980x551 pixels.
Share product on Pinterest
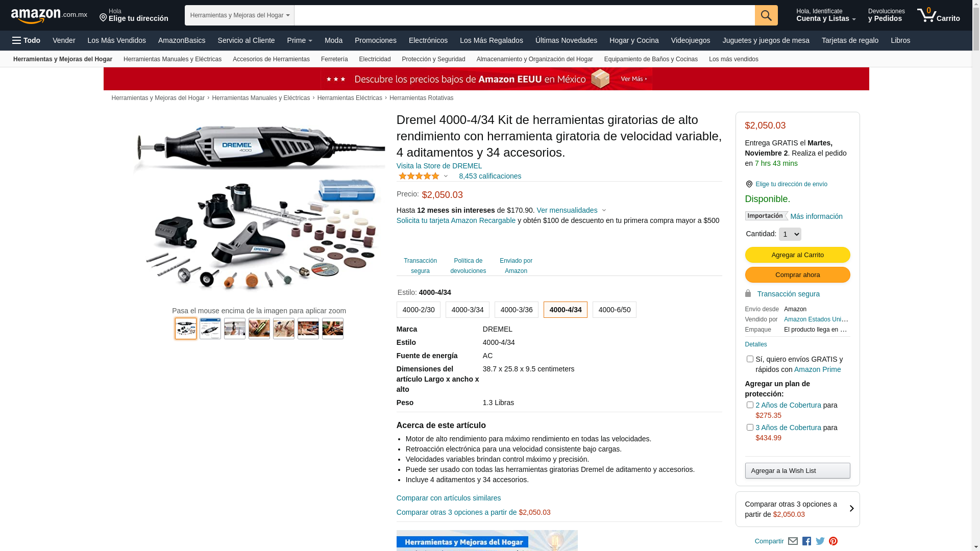tap(833, 541)
